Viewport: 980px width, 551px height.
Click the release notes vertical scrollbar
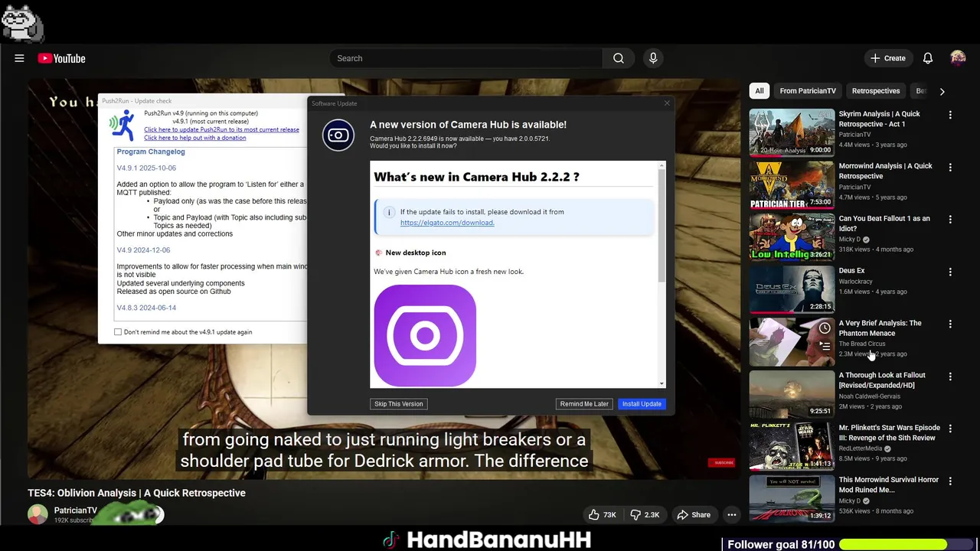tap(661, 225)
